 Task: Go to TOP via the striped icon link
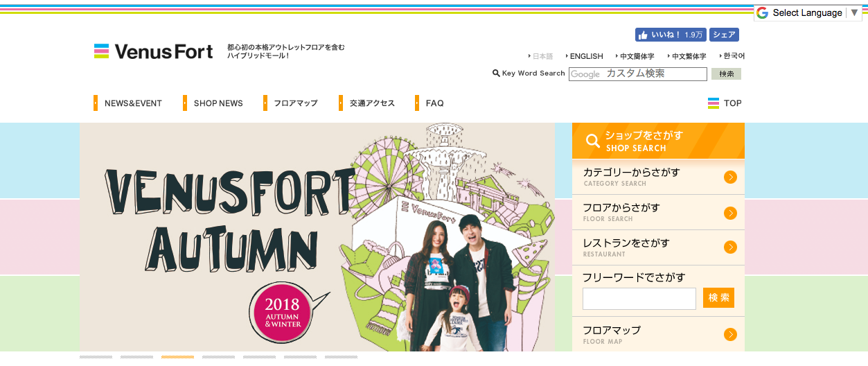725,103
